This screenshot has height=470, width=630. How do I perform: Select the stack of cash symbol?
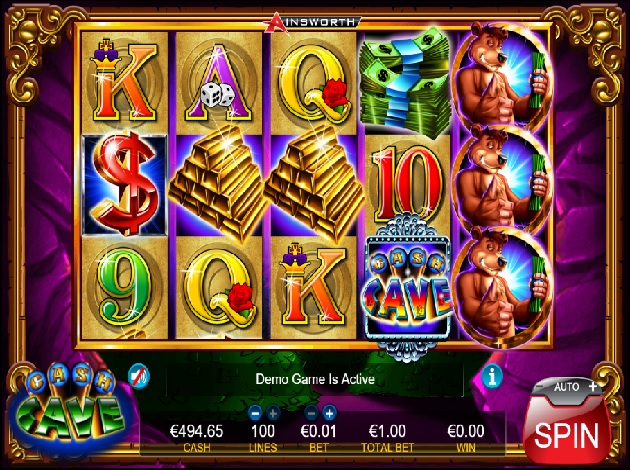pos(405,82)
